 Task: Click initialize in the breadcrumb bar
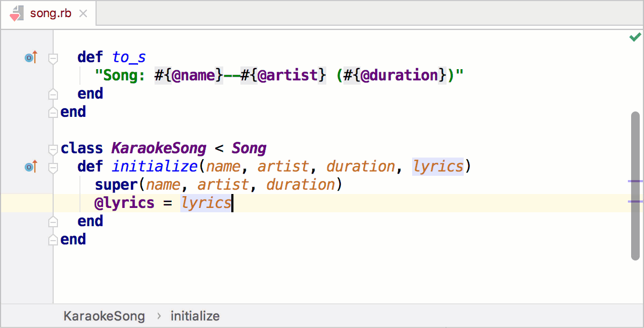pyautogui.click(x=195, y=316)
